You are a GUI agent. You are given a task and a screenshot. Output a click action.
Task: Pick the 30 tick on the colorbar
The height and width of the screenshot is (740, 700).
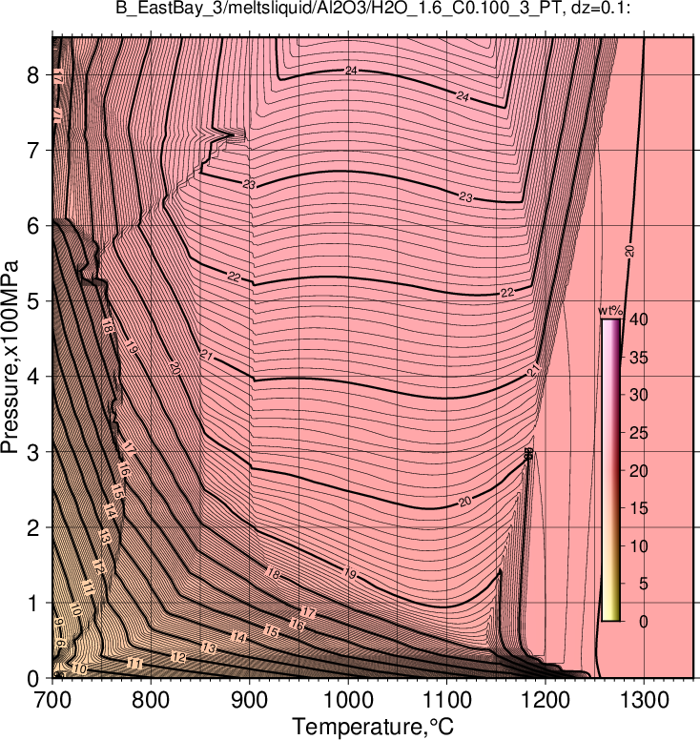pyautogui.click(x=638, y=395)
